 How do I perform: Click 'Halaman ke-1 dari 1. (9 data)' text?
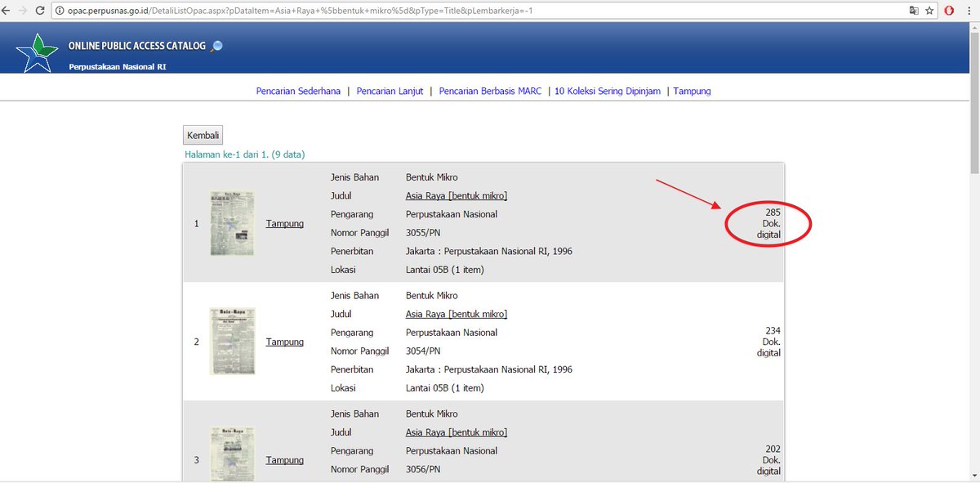245,154
